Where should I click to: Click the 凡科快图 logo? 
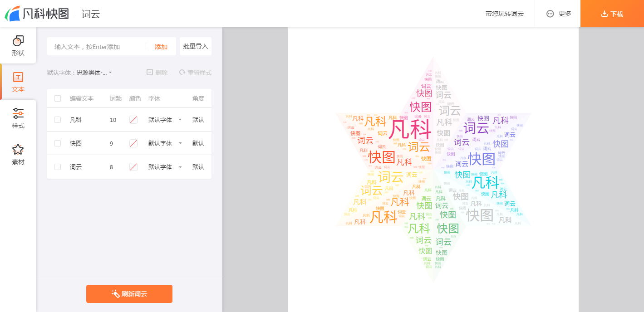(x=37, y=14)
